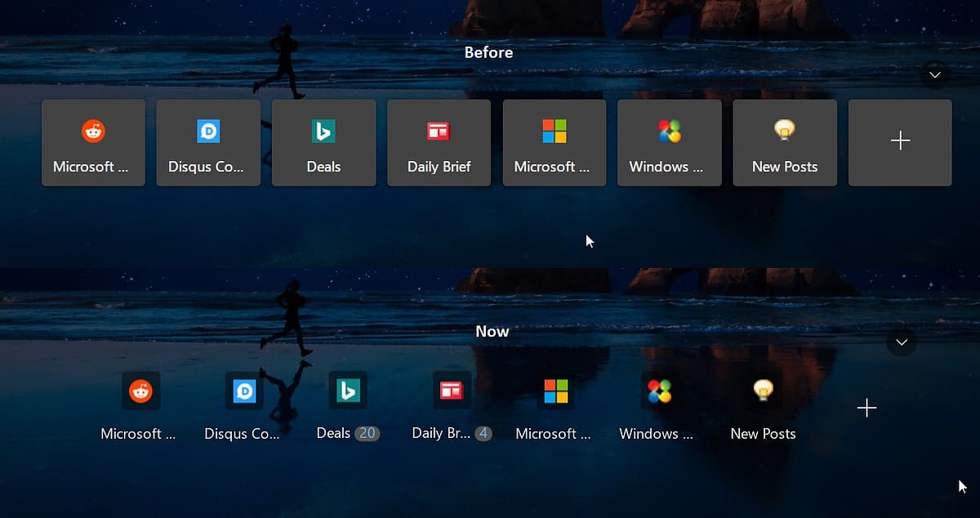Open the Windows tile in the Before section
Viewport: 980px width, 518px height.
click(x=669, y=142)
